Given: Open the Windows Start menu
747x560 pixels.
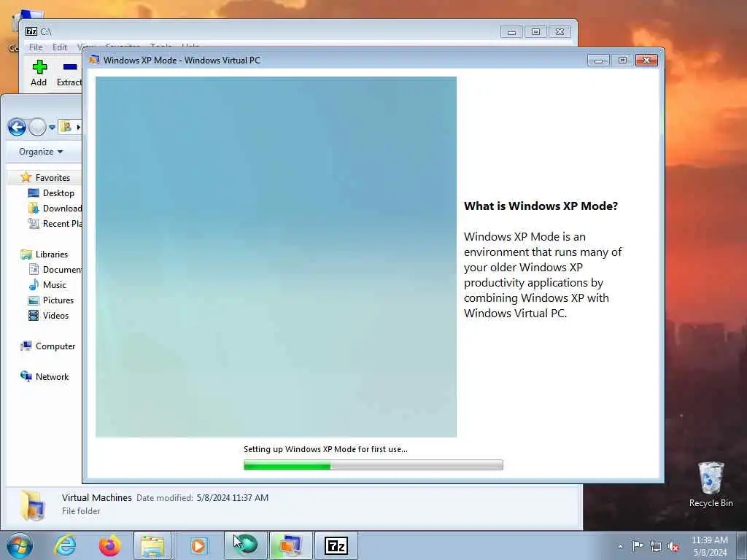Looking at the screenshot, I should [20, 545].
